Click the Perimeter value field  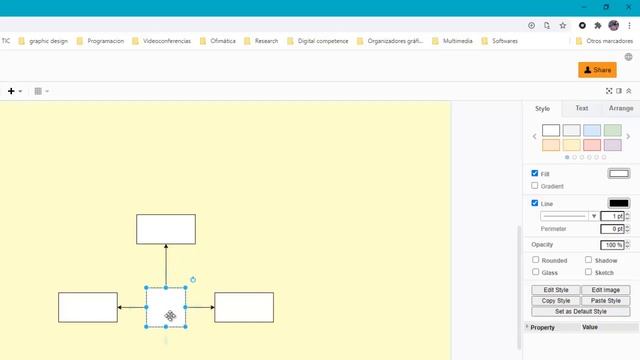(x=612, y=229)
